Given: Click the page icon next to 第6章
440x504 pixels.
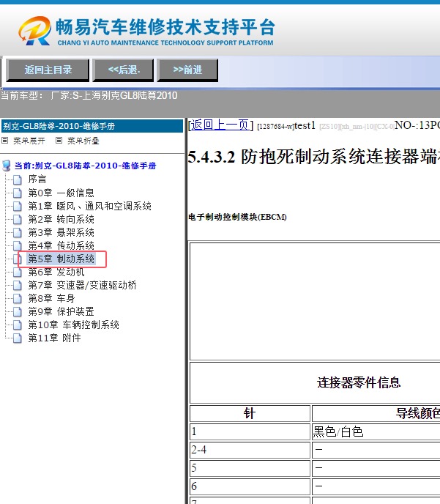Looking at the screenshot, I should [x=18, y=272].
